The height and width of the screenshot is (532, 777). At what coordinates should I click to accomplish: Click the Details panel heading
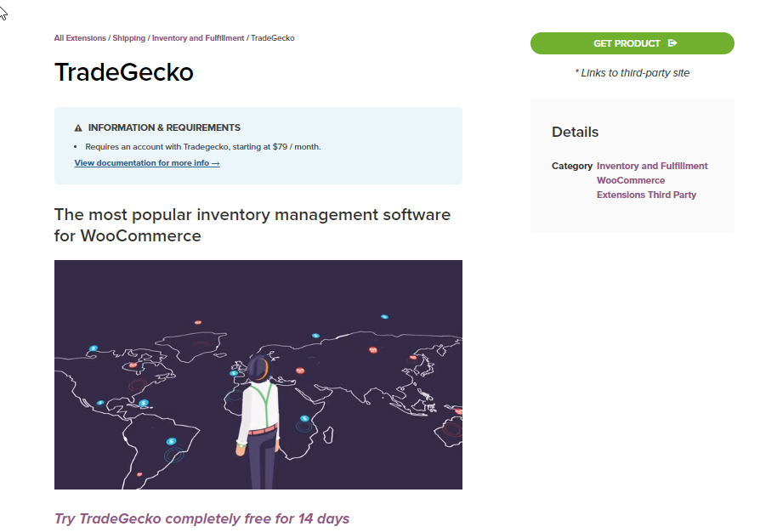575,133
